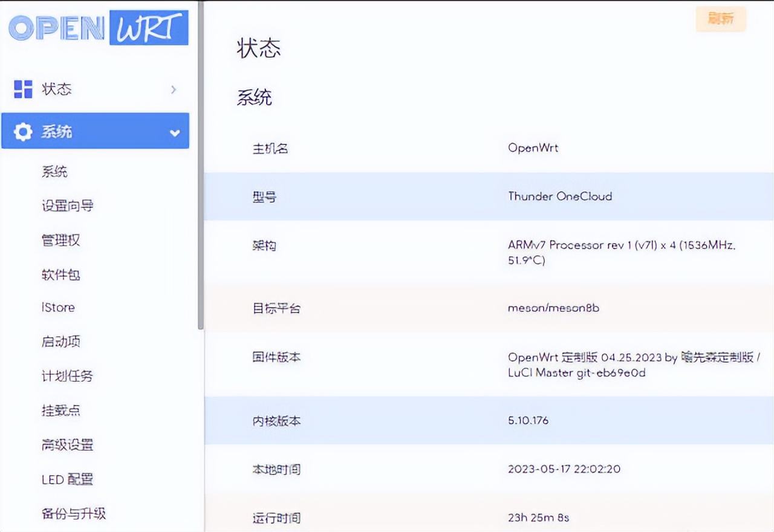
Task: Open the 挂载点 mount points page
Action: (62, 410)
